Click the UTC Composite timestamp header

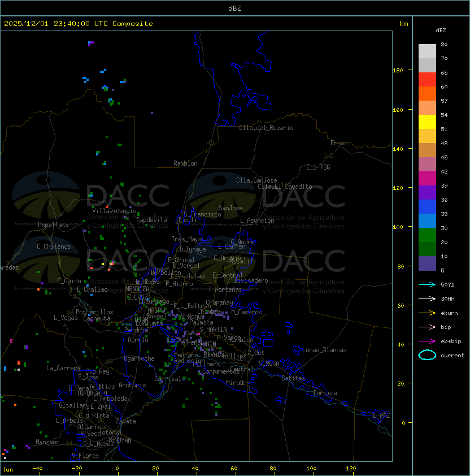point(79,24)
